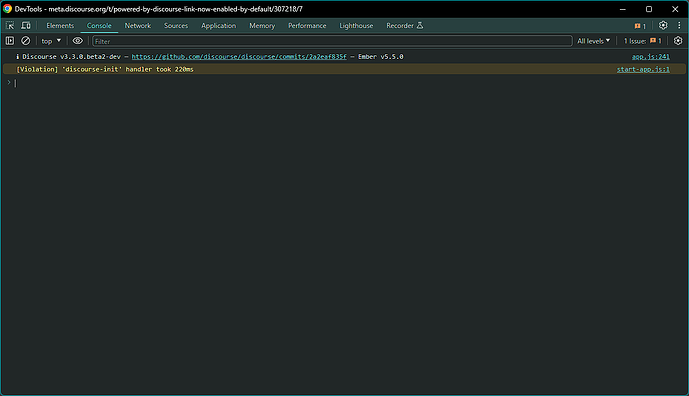Click the Discourse v3.3.0.beta2-dev text

click(71, 57)
